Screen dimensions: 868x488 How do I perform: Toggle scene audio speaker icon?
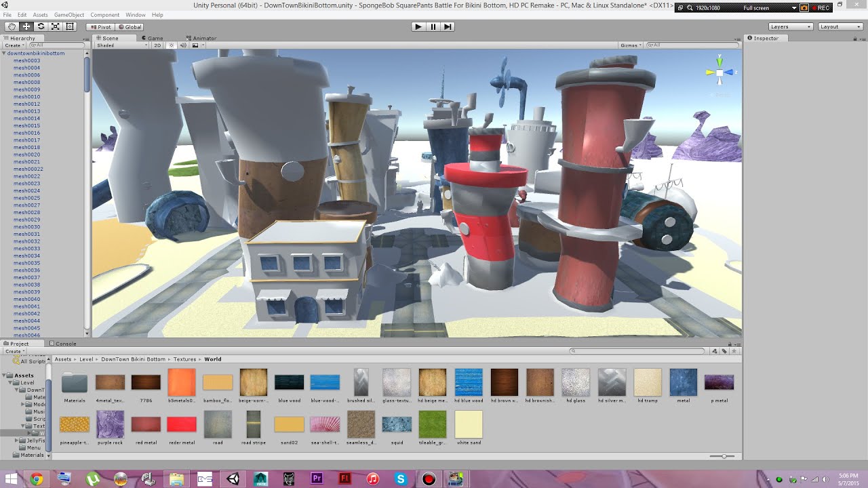pos(184,45)
